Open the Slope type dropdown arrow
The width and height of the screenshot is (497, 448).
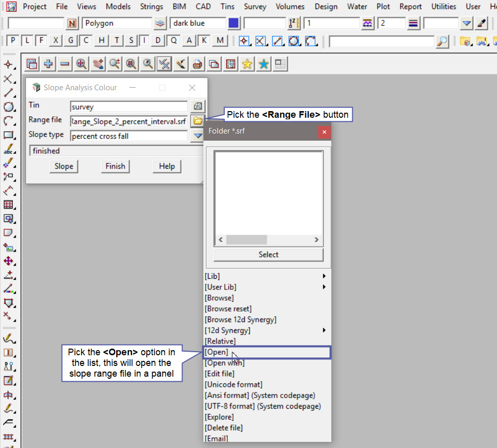point(197,136)
